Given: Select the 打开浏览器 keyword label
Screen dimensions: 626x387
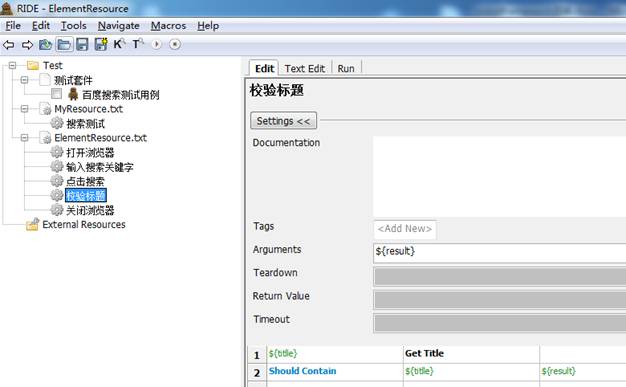Looking at the screenshot, I should coord(90,153).
